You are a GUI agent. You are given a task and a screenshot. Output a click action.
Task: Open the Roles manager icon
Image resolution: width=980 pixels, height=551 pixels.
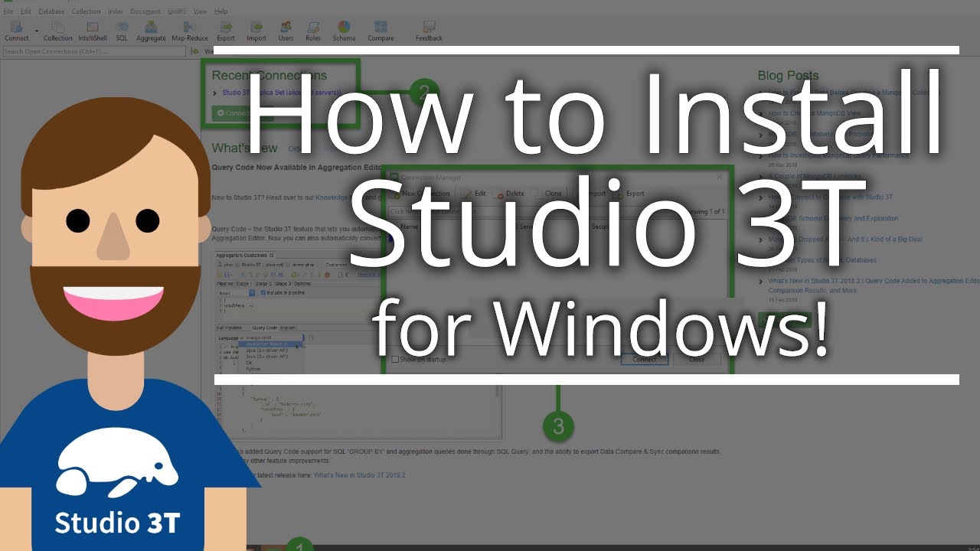coord(313,31)
